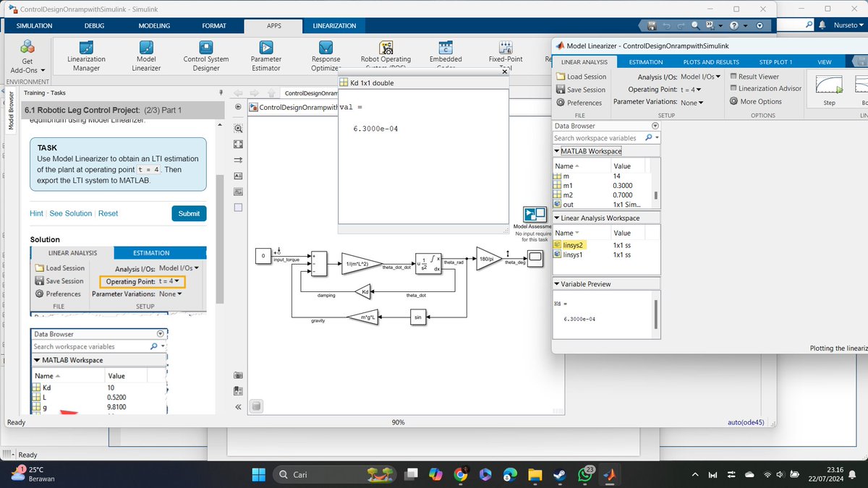868x488 pixels.
Task: Open Robot Operating System app
Action: [x=386, y=55]
